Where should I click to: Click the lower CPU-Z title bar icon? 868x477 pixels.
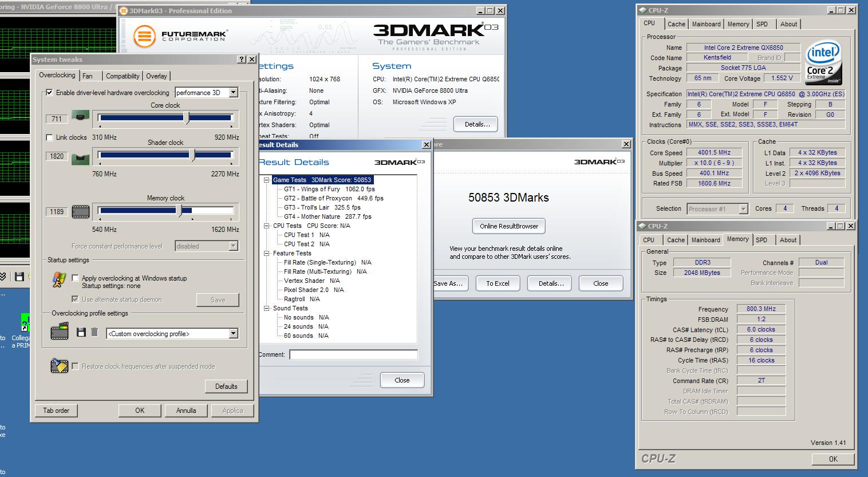click(643, 226)
